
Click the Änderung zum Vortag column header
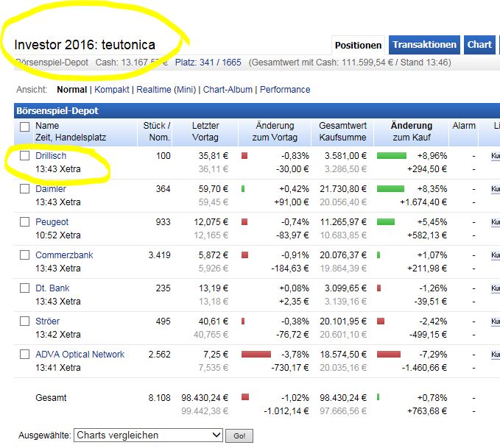(275, 132)
